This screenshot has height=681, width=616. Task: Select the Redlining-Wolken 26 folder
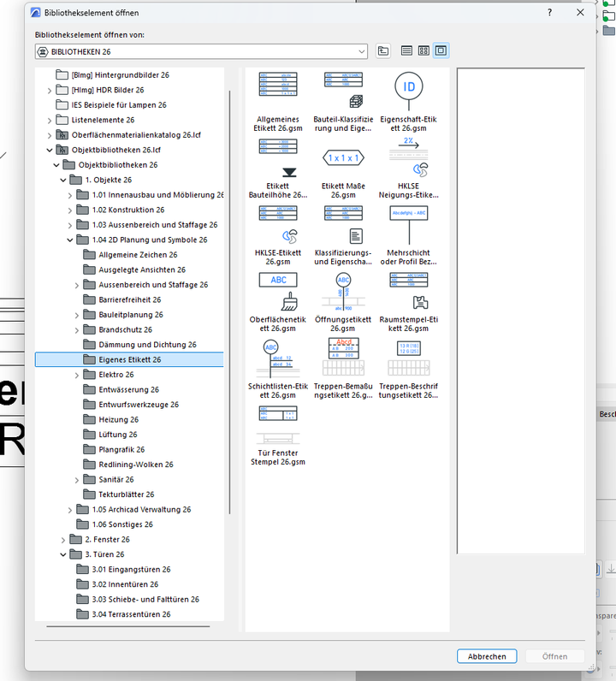pos(128,465)
